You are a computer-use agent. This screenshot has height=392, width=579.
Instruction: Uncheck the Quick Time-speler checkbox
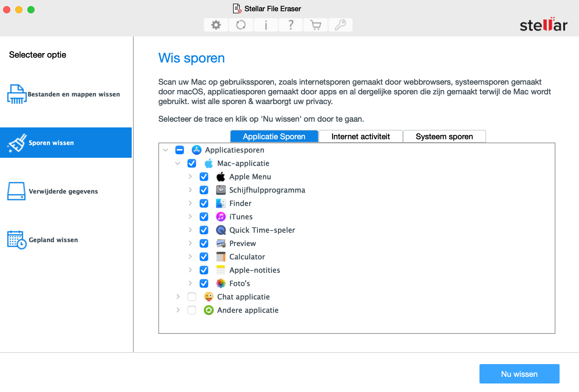coord(204,230)
